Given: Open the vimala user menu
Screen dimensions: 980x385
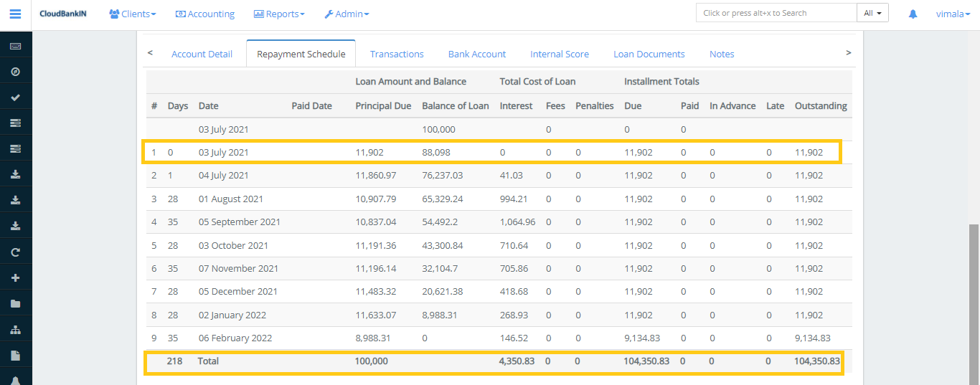Looking at the screenshot, I should pyautogui.click(x=953, y=14).
